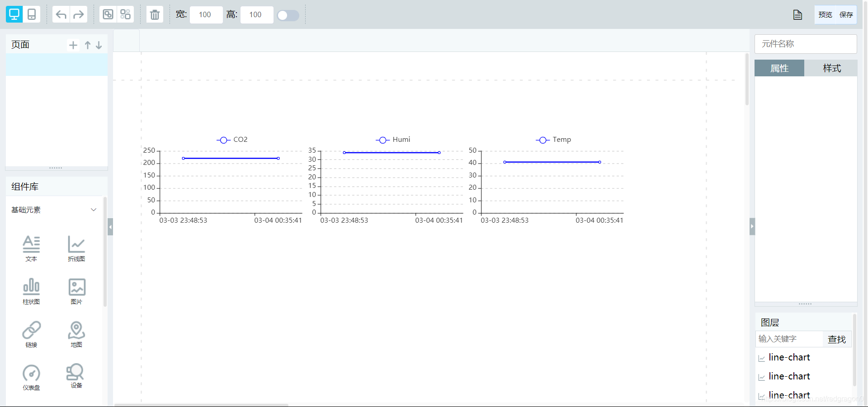868x407 pixels.
Task: Toggle Temp legend series visibility
Action: pos(553,140)
